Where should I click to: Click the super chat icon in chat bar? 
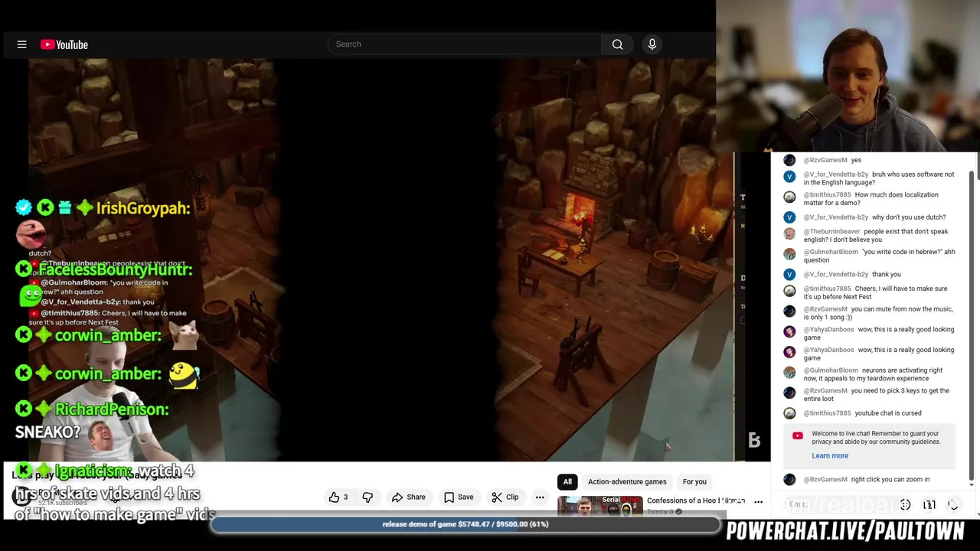(929, 504)
